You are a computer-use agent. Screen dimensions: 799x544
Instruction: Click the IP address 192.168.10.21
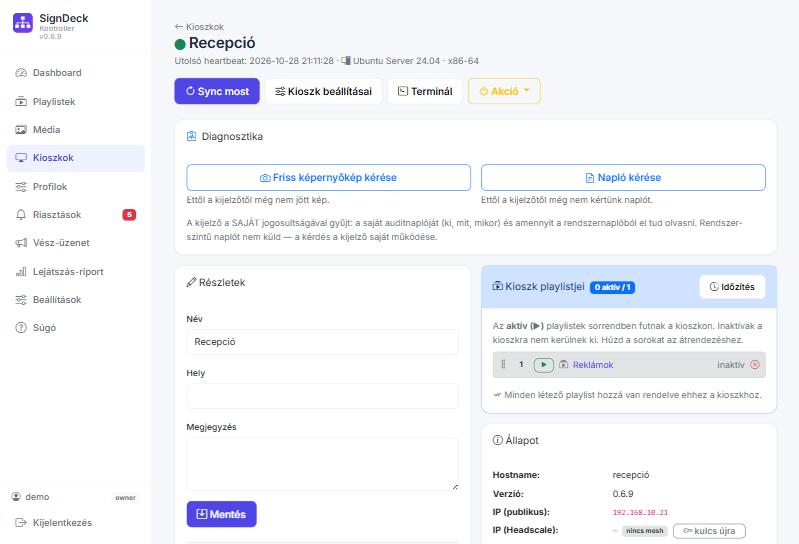pyautogui.click(x=640, y=512)
